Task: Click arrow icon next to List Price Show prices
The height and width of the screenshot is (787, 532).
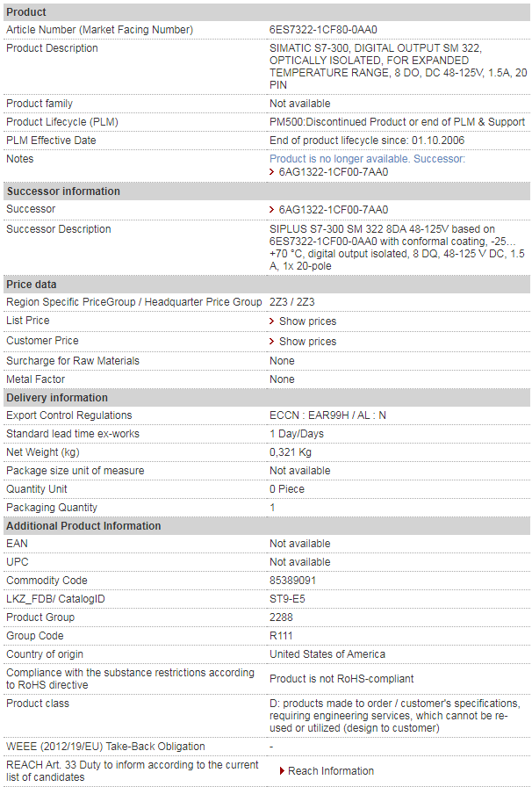Action: click(272, 321)
